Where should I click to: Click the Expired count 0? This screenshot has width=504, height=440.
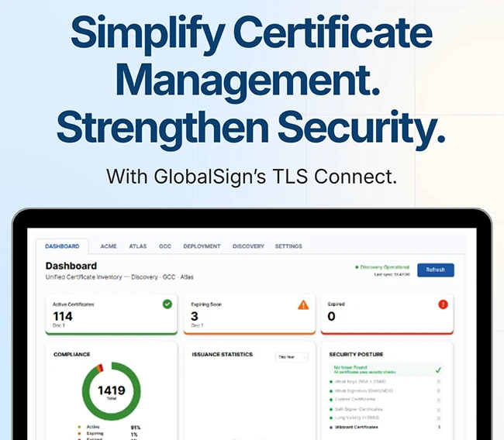pyautogui.click(x=331, y=316)
